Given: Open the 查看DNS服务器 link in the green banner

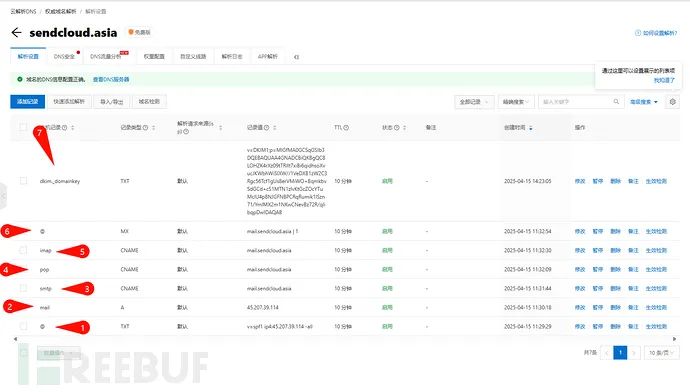Looking at the screenshot, I should click(111, 80).
